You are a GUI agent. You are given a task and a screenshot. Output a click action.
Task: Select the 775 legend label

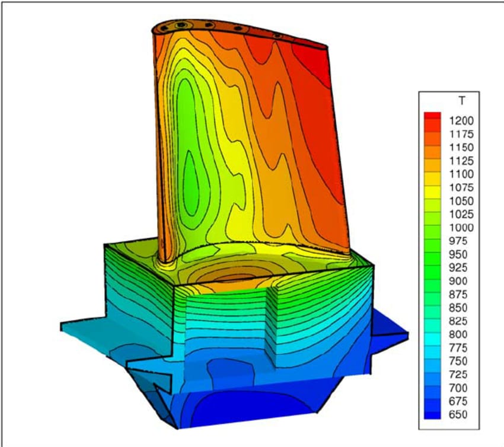click(458, 348)
